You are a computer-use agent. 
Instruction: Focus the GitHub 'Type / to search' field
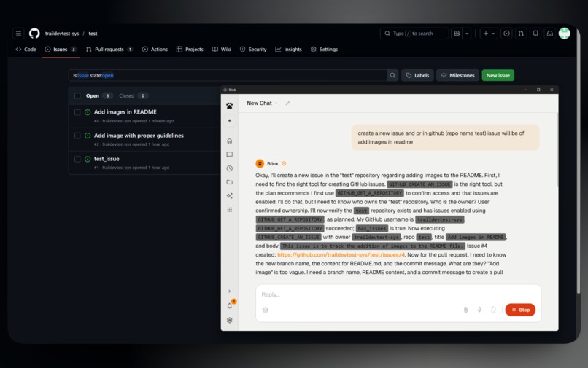click(x=414, y=34)
